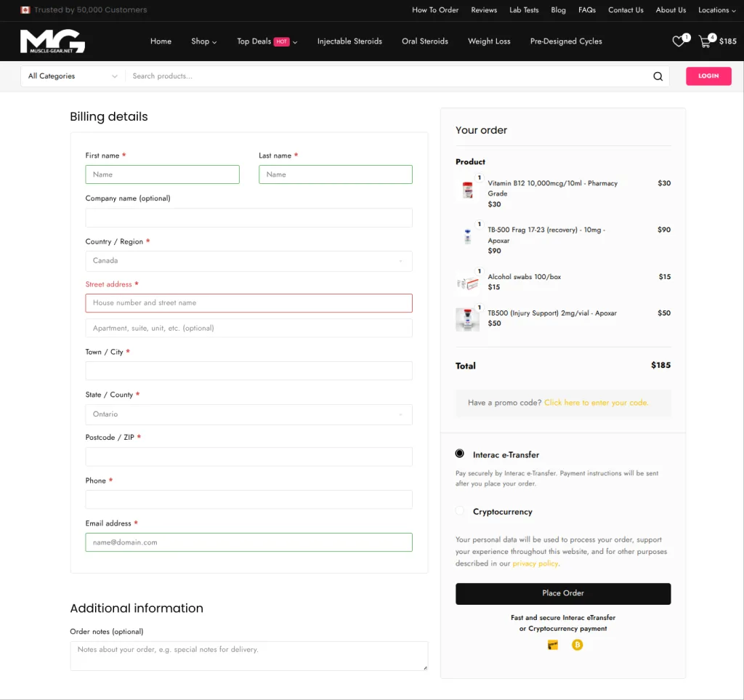744x700 pixels.
Task: Open Oral Steroids category
Action: click(x=424, y=41)
